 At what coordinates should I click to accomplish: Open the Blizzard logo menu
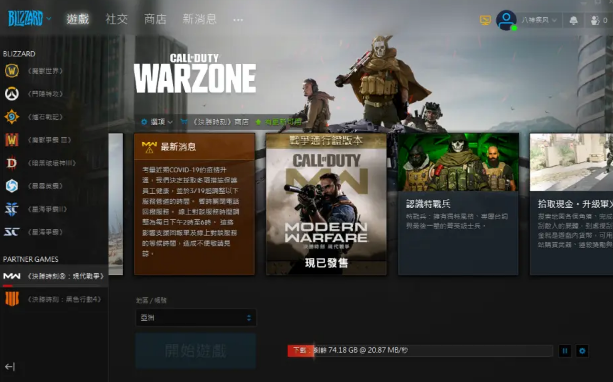[29, 18]
